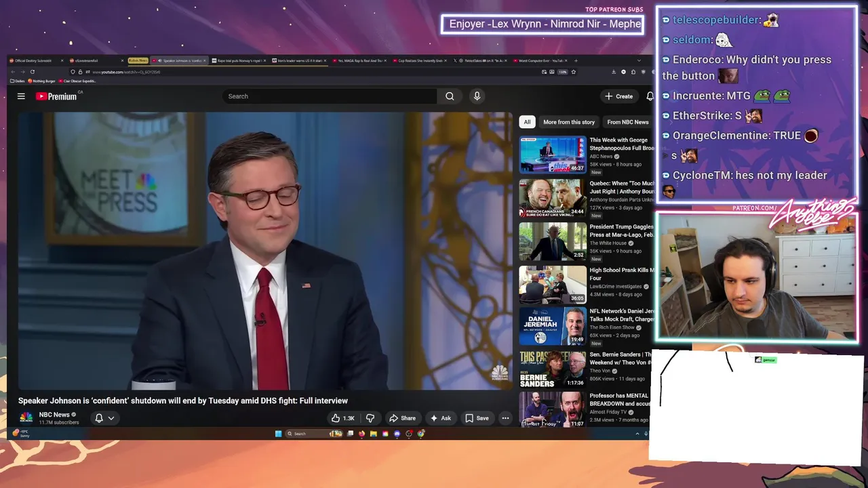
Task: Expand the subscription options chevron
Action: click(111, 418)
